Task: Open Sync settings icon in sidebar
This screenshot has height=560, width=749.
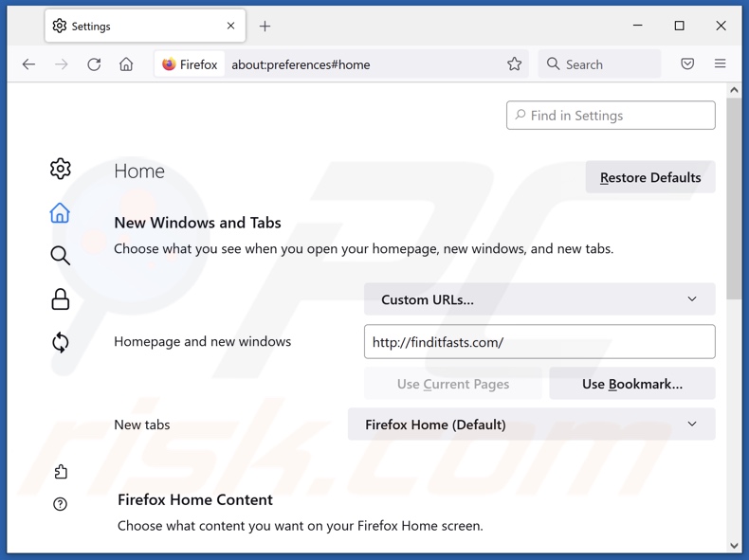Action: point(61,342)
